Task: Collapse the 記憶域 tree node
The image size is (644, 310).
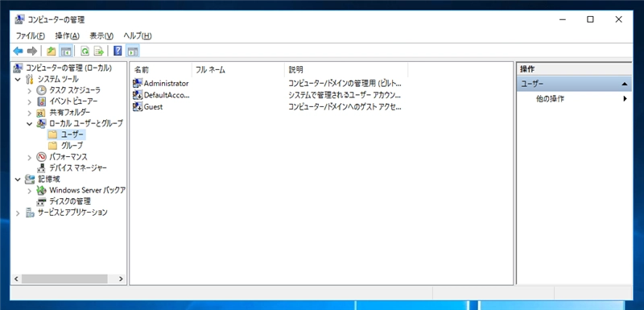Action: click(18, 179)
